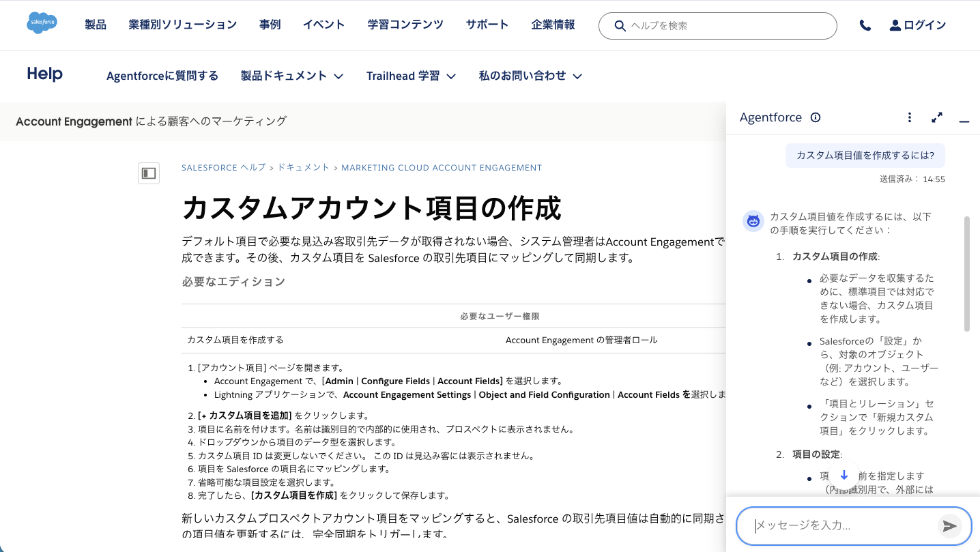Click the 必要なユーザー権限 table header

point(500,317)
